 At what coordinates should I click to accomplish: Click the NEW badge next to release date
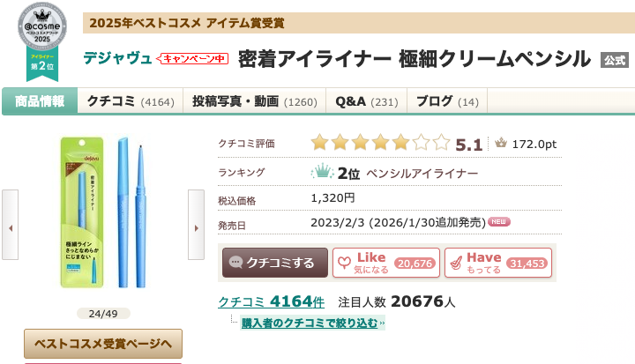[500, 221]
